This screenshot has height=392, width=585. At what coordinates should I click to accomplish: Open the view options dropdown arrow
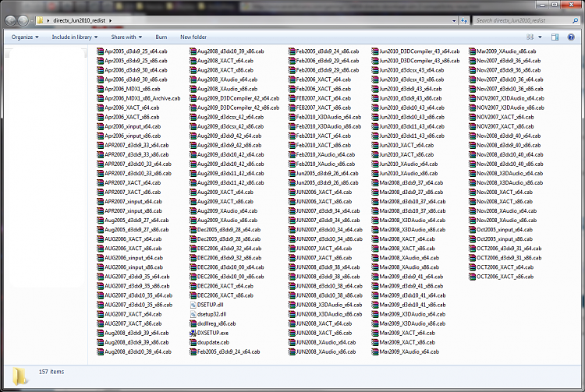point(540,37)
